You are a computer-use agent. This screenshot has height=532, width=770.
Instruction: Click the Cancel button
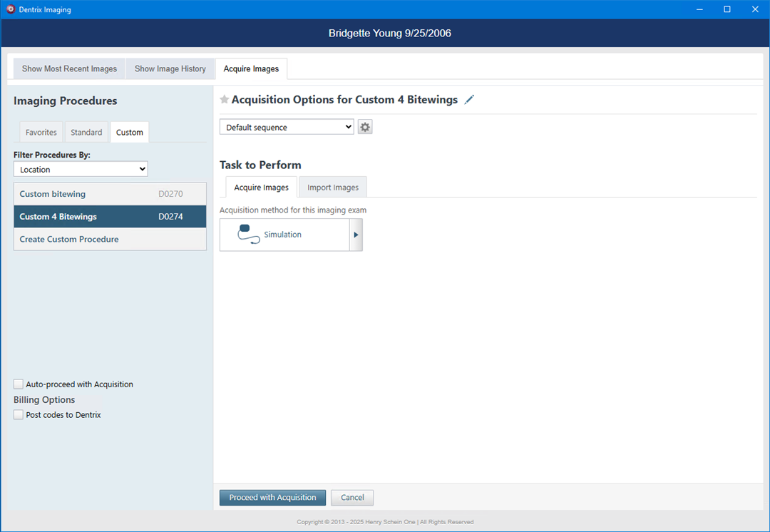352,498
